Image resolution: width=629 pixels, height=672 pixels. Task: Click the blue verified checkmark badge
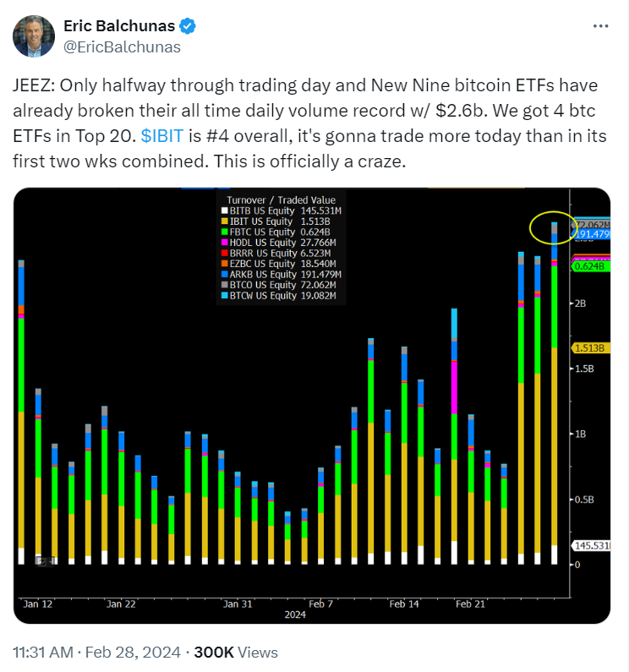pos(188,26)
